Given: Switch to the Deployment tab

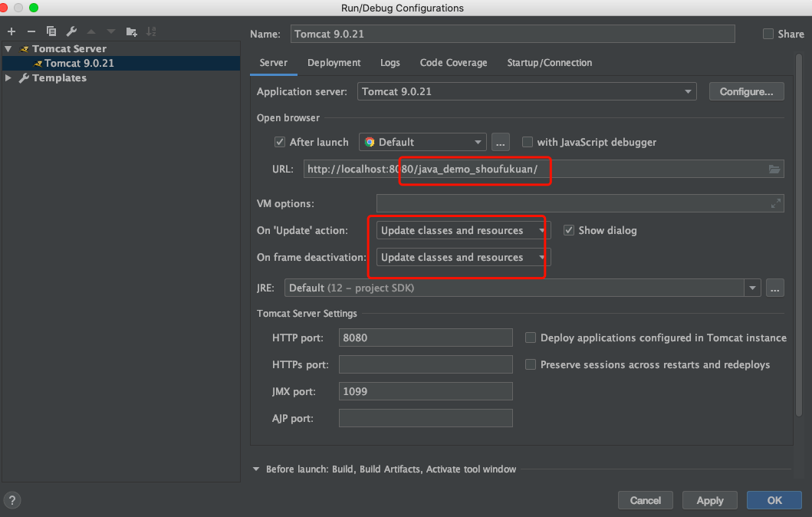Looking at the screenshot, I should click(x=334, y=63).
